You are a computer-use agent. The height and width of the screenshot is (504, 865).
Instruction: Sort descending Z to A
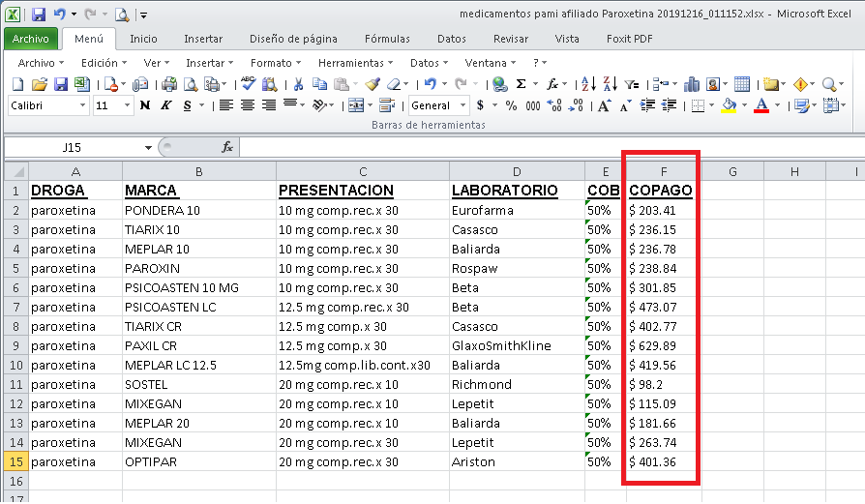pos(611,84)
